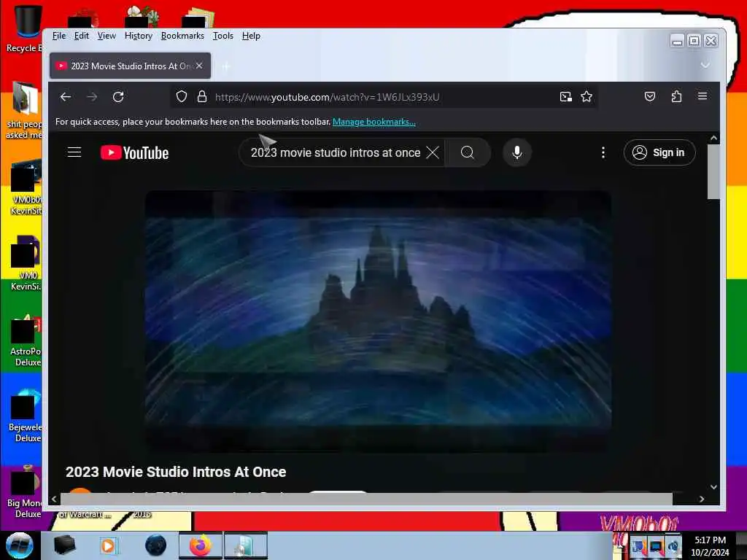Open the Edit menu

coord(82,36)
